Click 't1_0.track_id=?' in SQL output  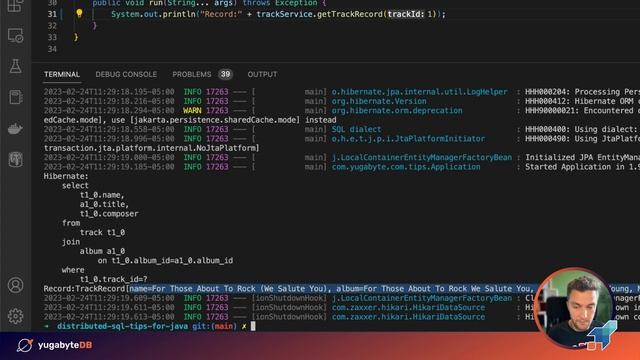coord(113,280)
